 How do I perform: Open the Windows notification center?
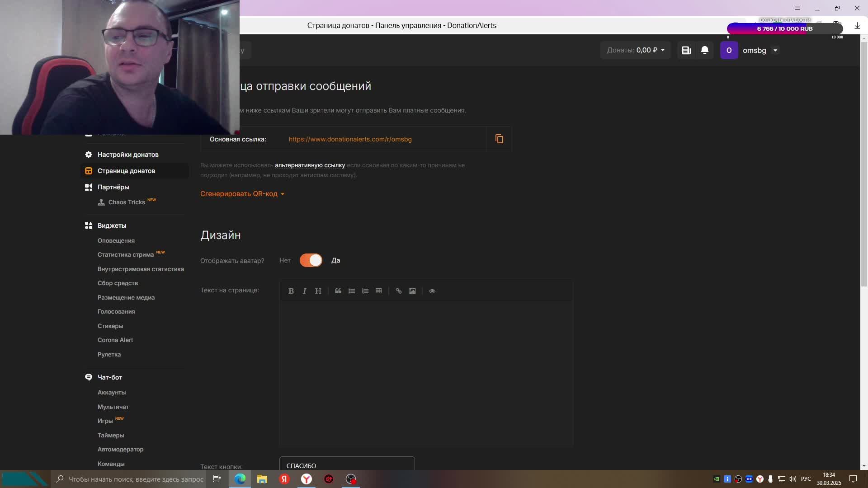853,479
